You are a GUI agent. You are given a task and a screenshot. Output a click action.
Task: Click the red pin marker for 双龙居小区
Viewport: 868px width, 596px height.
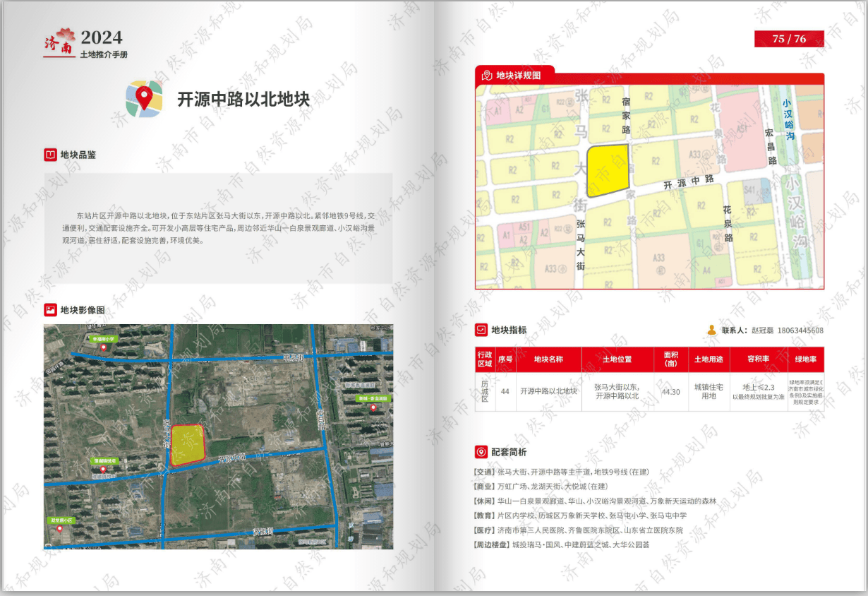(x=60, y=528)
